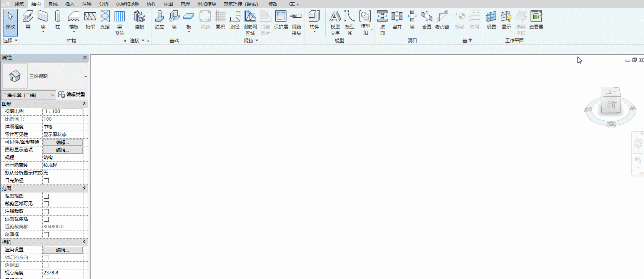The image size is (644, 279).
Task: Enable the 远剪裁激活 checkbox
Action: click(46, 219)
